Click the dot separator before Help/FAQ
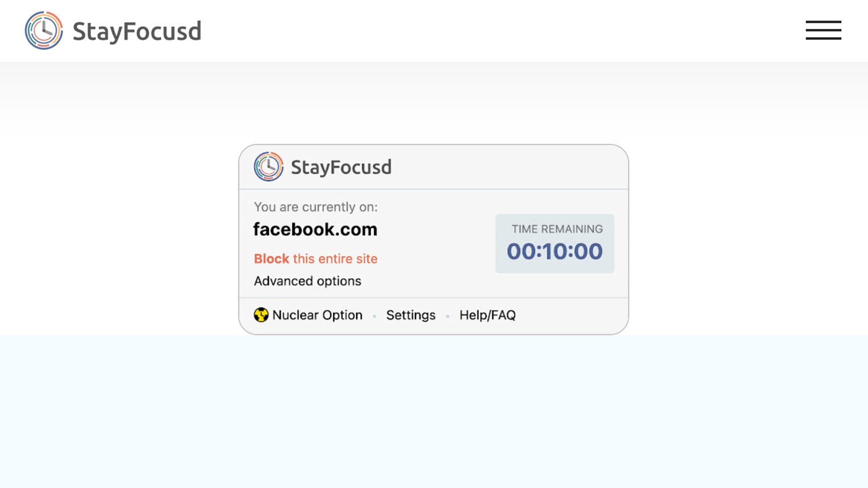 coord(447,316)
